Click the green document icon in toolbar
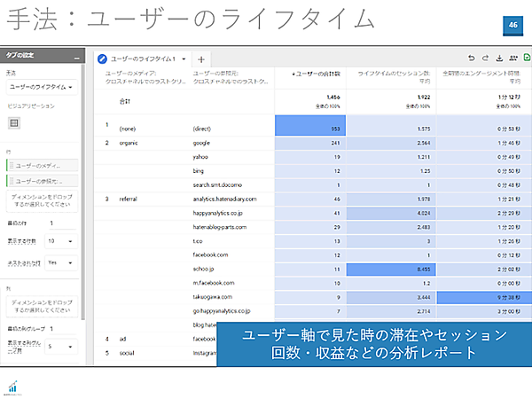Screen dimensions: 532x399 [527, 59]
